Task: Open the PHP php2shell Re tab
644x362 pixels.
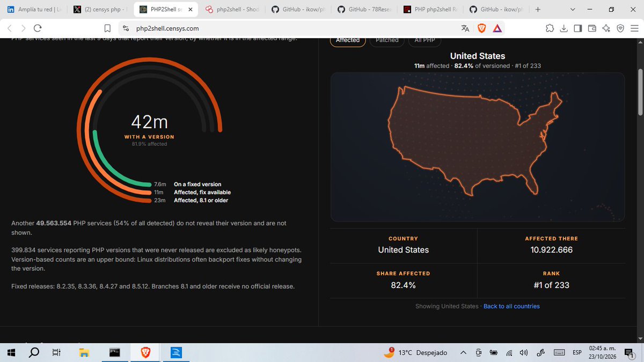Action: pos(430,10)
